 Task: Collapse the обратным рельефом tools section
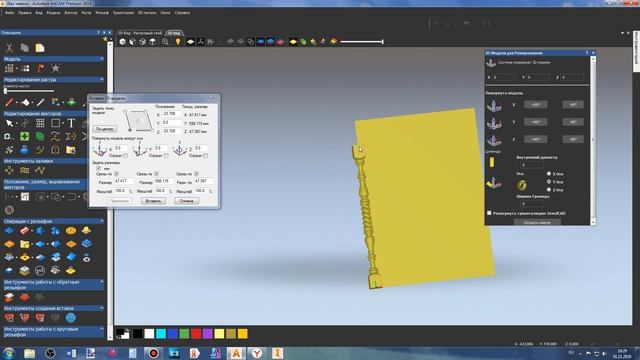pos(102,282)
